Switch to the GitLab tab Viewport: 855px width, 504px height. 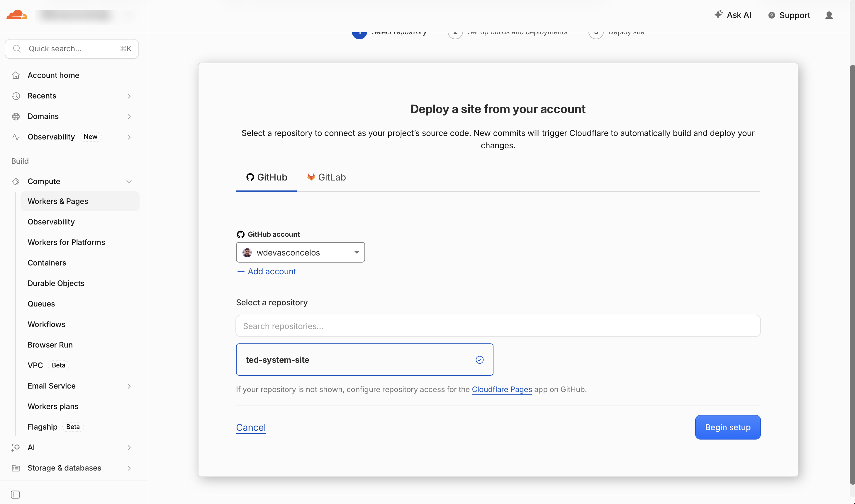pyautogui.click(x=327, y=177)
